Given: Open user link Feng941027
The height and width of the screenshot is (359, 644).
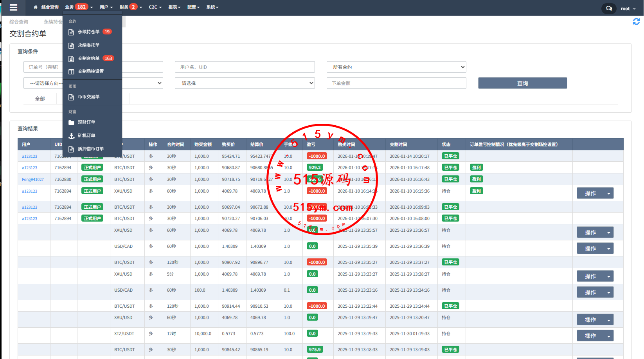Looking at the screenshot, I should pyautogui.click(x=33, y=180).
